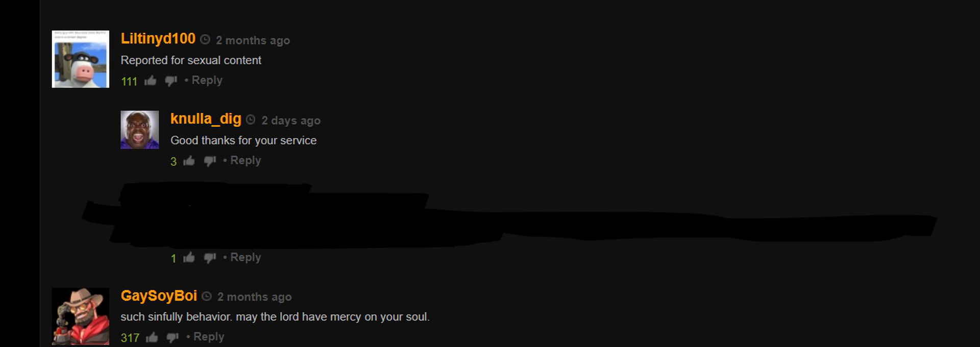Click GaySoyBoi's cowboy avatar

coord(81,316)
